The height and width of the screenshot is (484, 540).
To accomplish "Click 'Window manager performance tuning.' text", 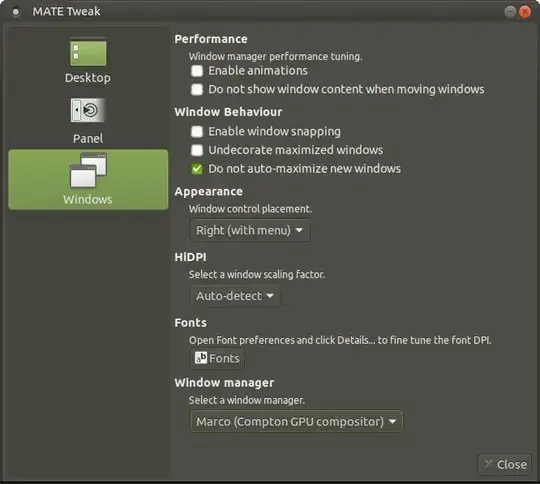I will tap(275, 56).
